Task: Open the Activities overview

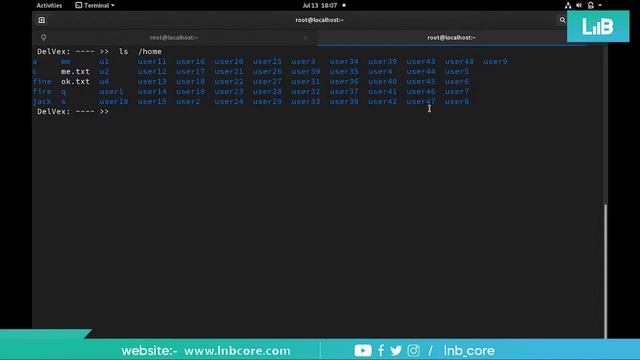Action: [x=49, y=5]
